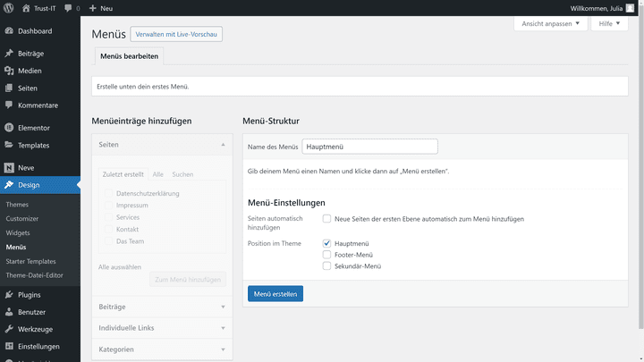Enable automatic adding of new top-level pages
Screen dimensions: 644x362
(326, 219)
